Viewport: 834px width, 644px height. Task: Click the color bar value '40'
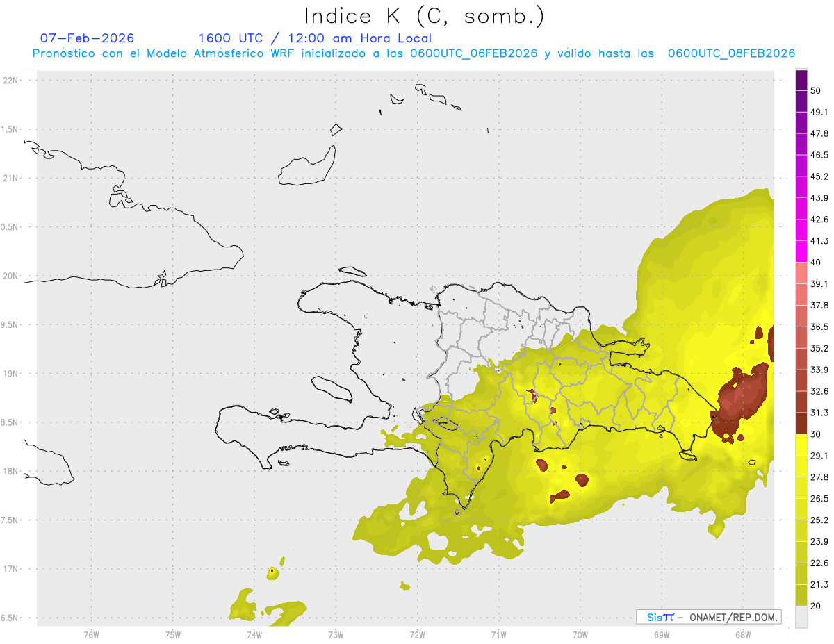(x=816, y=263)
